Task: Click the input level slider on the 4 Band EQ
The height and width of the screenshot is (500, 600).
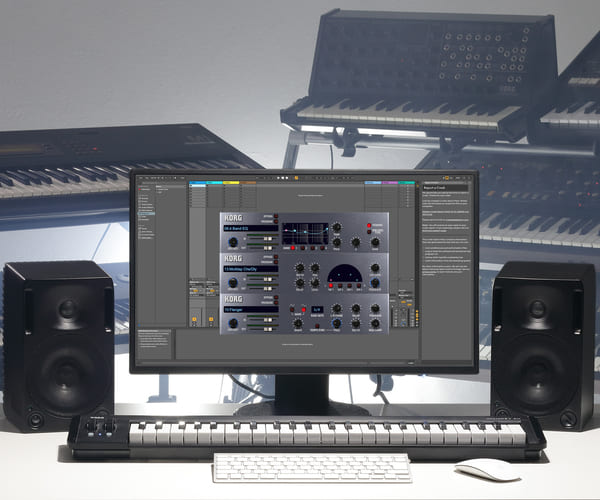Action: point(267,239)
